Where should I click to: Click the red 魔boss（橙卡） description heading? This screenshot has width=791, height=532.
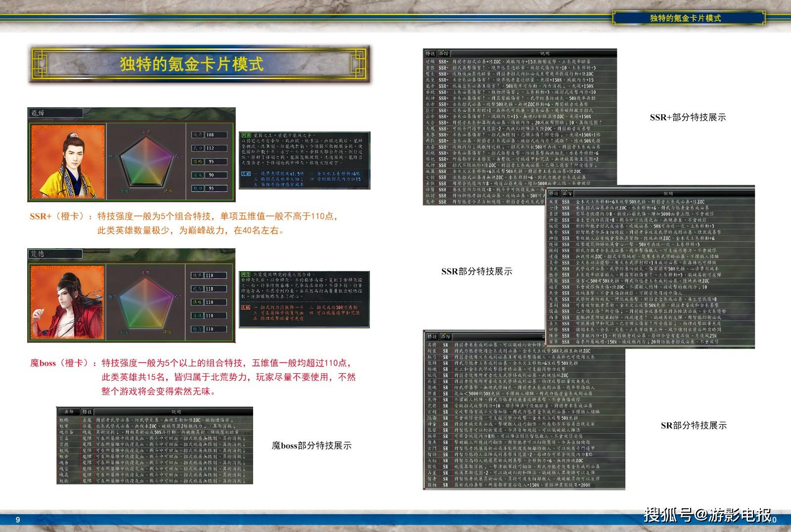click(x=64, y=363)
